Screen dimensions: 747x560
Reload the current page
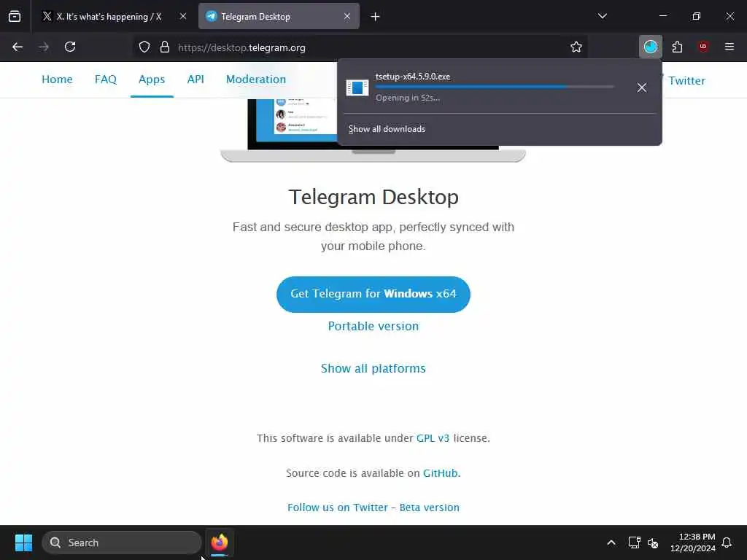point(70,47)
